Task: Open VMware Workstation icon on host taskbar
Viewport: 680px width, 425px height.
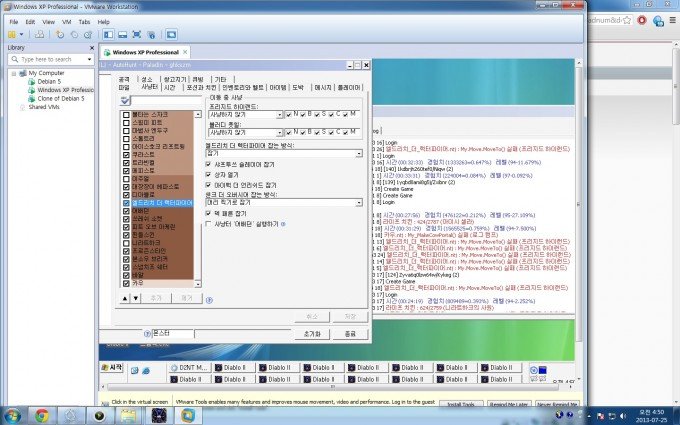Action: point(188,416)
